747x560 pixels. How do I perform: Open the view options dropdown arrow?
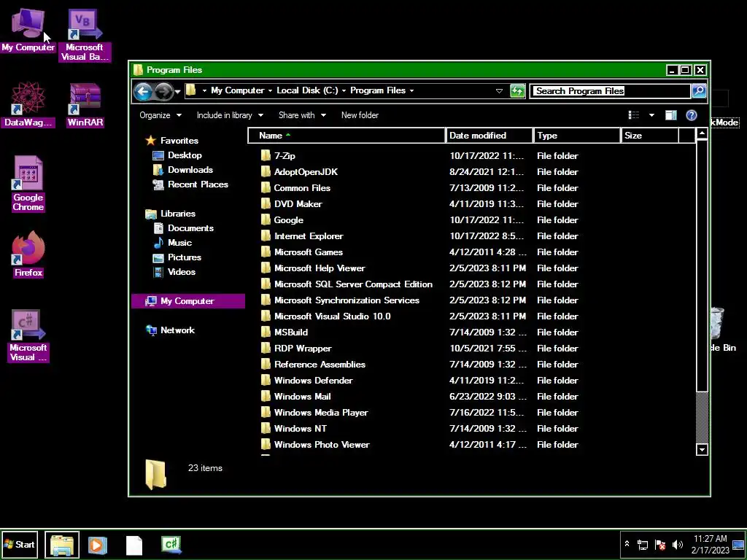651,115
